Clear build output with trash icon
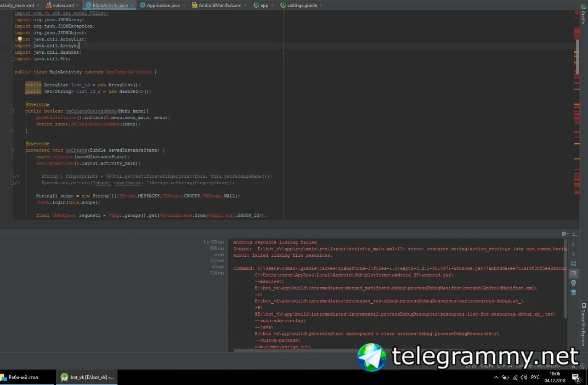588x385 pixels. [x=573, y=293]
